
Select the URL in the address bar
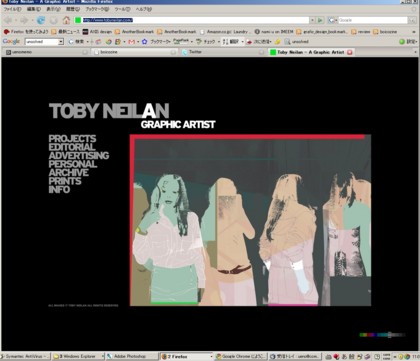pyautogui.click(x=108, y=20)
